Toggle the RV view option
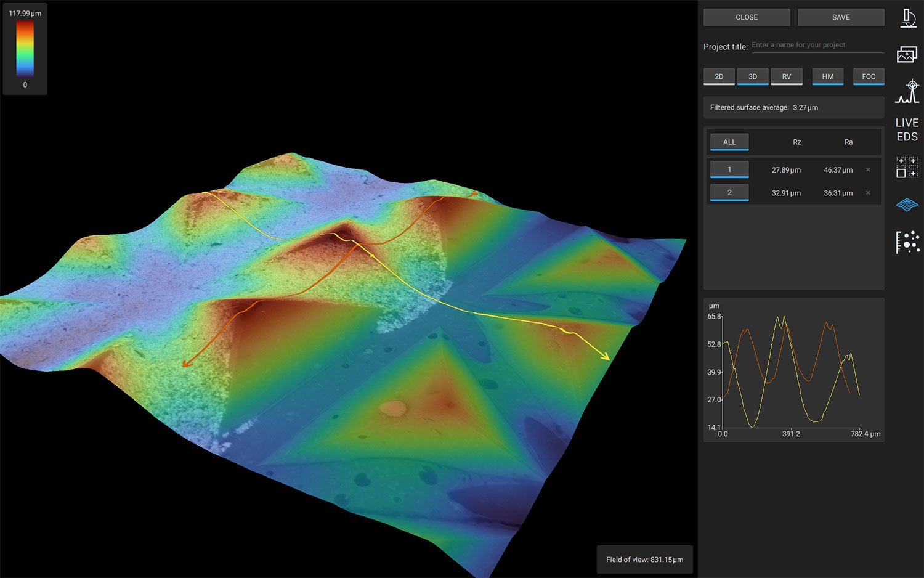 click(x=787, y=76)
